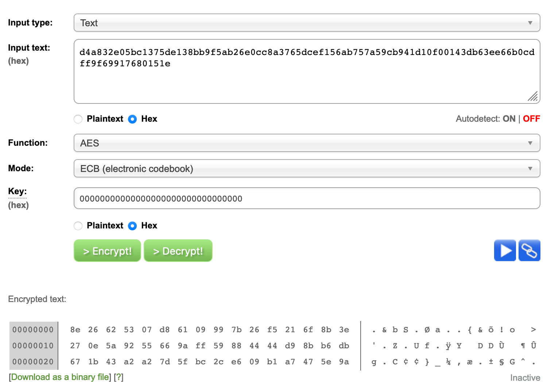547x392 pixels.
Task: Open the Function dropdown showing AES
Action: (307, 143)
